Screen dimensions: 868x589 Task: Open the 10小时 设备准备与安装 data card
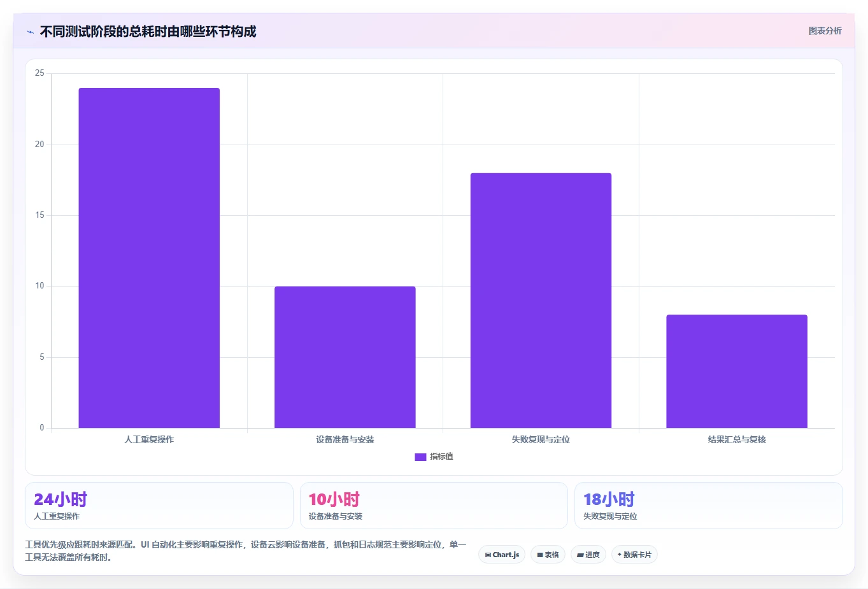tap(434, 506)
